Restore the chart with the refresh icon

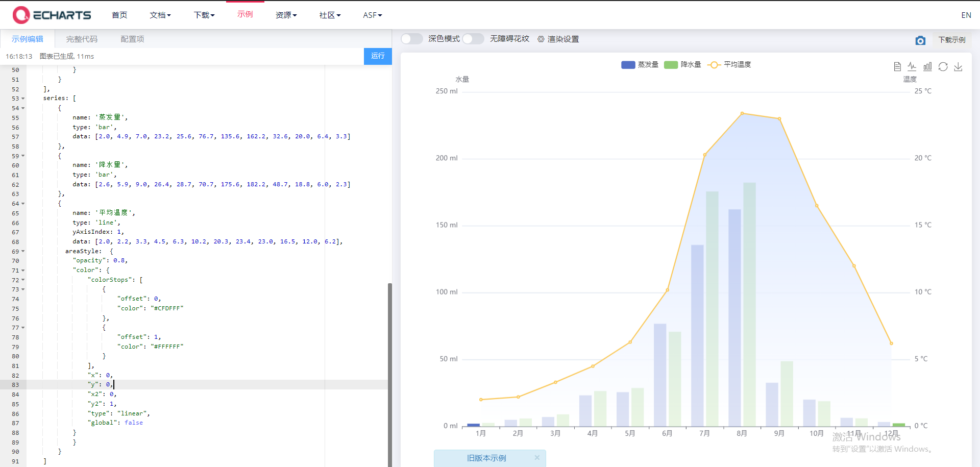[943, 66]
